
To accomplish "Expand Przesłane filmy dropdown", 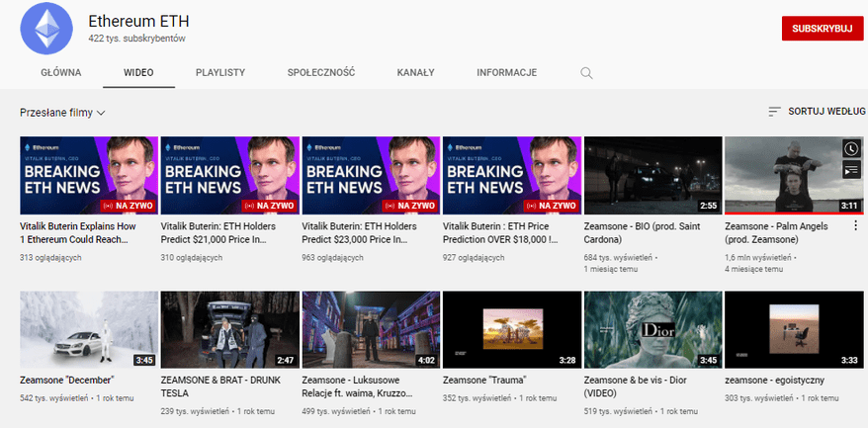I will click(x=62, y=113).
